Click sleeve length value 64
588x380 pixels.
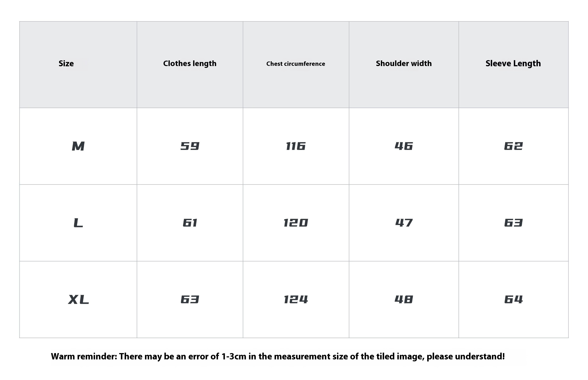513,299
